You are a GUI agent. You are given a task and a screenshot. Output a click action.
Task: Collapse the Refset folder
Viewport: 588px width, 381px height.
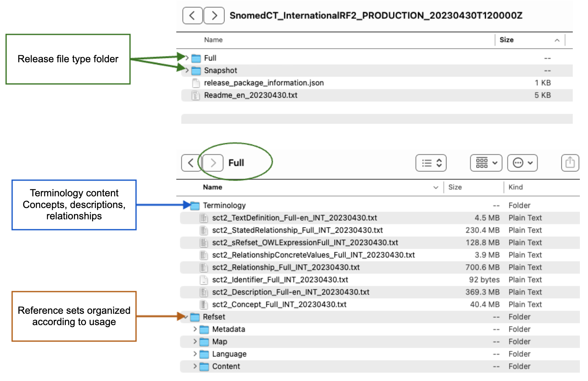click(x=186, y=317)
